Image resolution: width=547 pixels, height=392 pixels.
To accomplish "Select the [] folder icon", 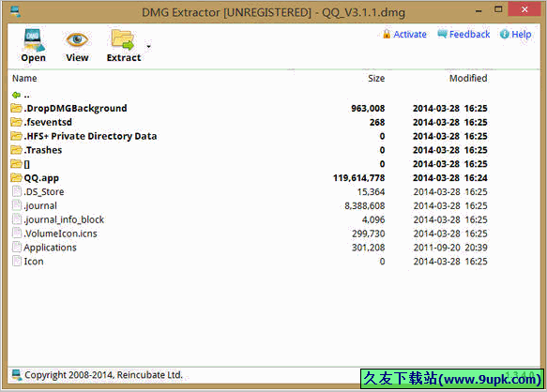I will pyautogui.click(x=16, y=164).
